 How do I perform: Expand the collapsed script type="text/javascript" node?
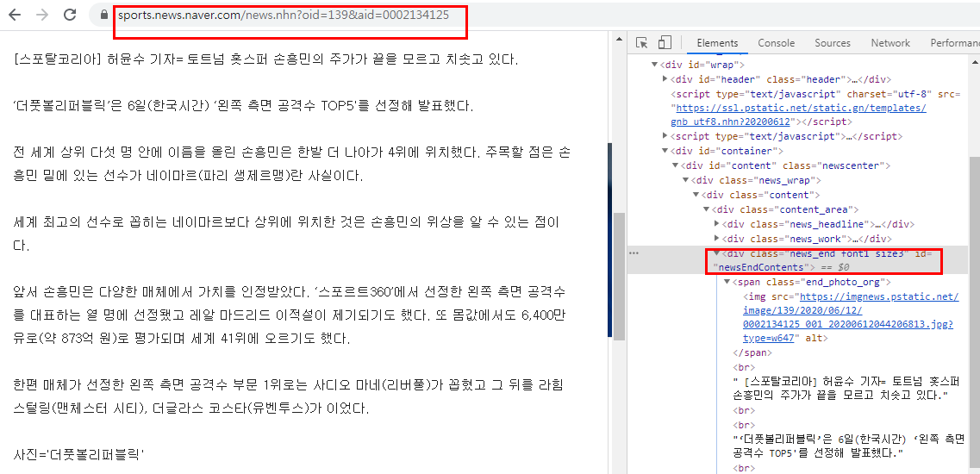click(x=665, y=135)
